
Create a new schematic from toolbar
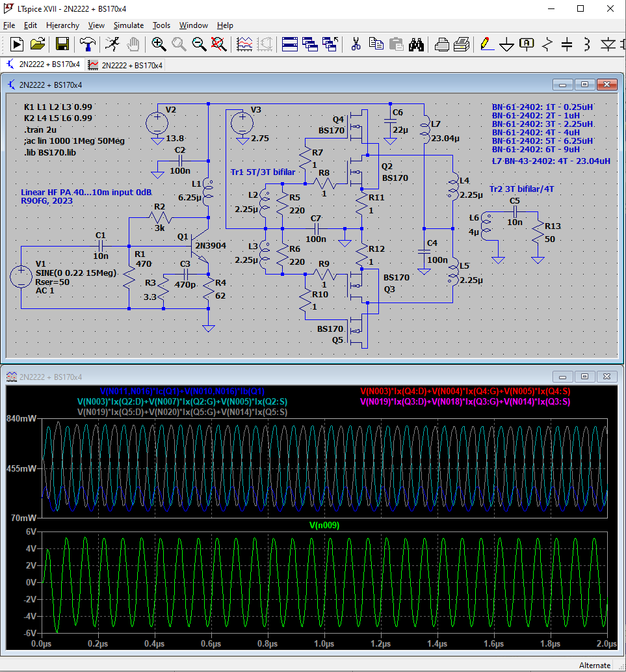pyautogui.click(x=17, y=44)
